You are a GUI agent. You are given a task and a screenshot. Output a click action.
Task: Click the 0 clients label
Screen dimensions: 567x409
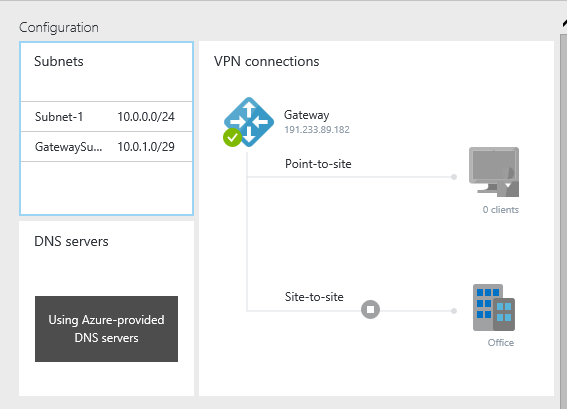[x=501, y=210]
